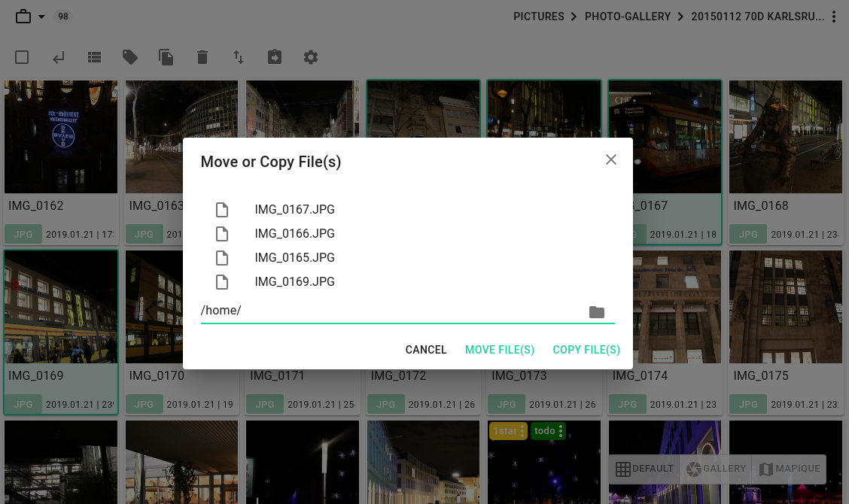Screen dimensions: 849x504
Task: Click JPG tag on IMG_0170 card
Action: 144,405
